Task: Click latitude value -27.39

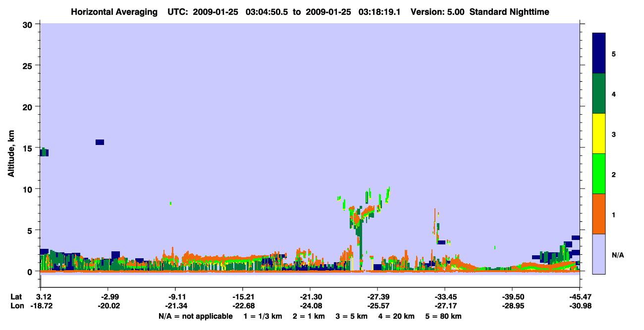Action: pyautogui.click(x=377, y=297)
